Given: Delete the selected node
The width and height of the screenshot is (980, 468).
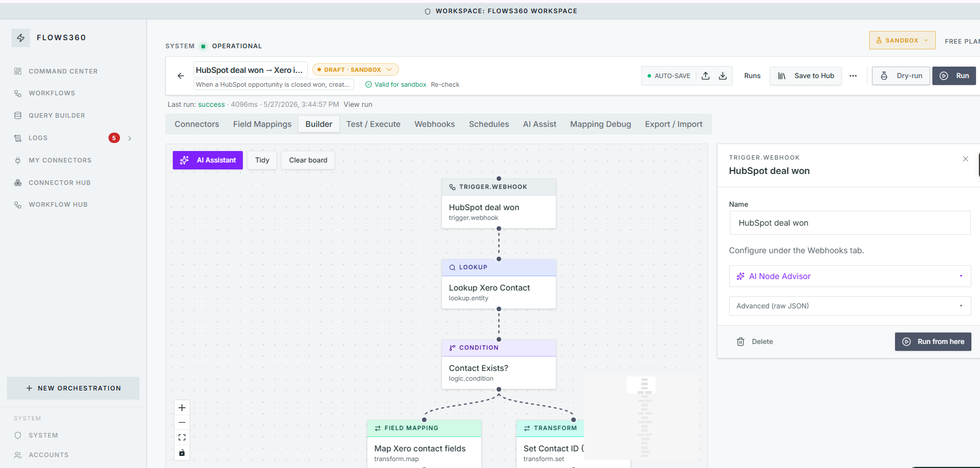Looking at the screenshot, I should click(755, 342).
